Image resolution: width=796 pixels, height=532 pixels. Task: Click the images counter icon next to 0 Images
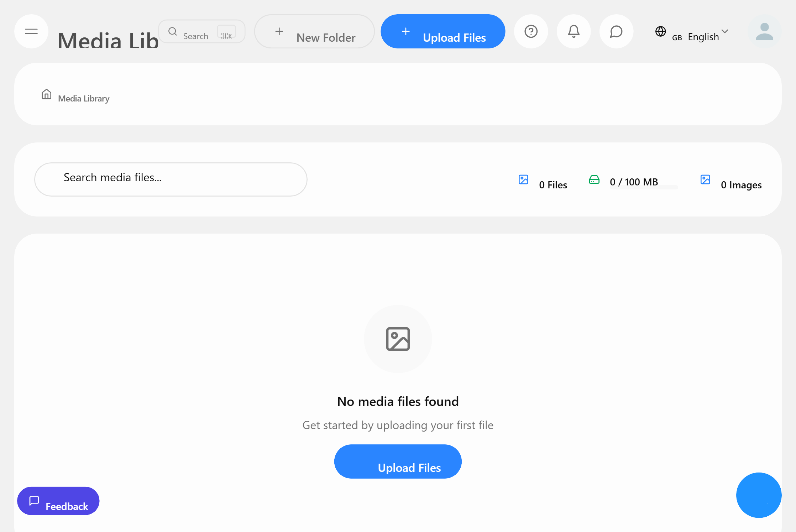click(705, 180)
